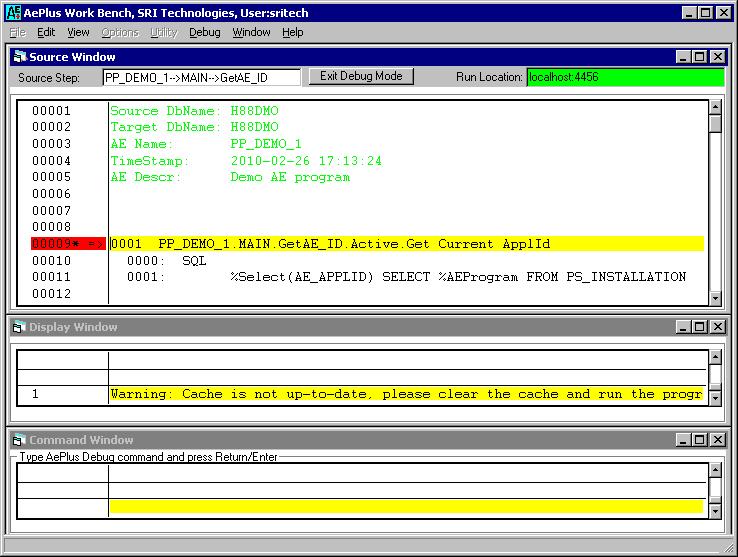Open the View menu
This screenshot has width=738, height=557.
click(78, 32)
